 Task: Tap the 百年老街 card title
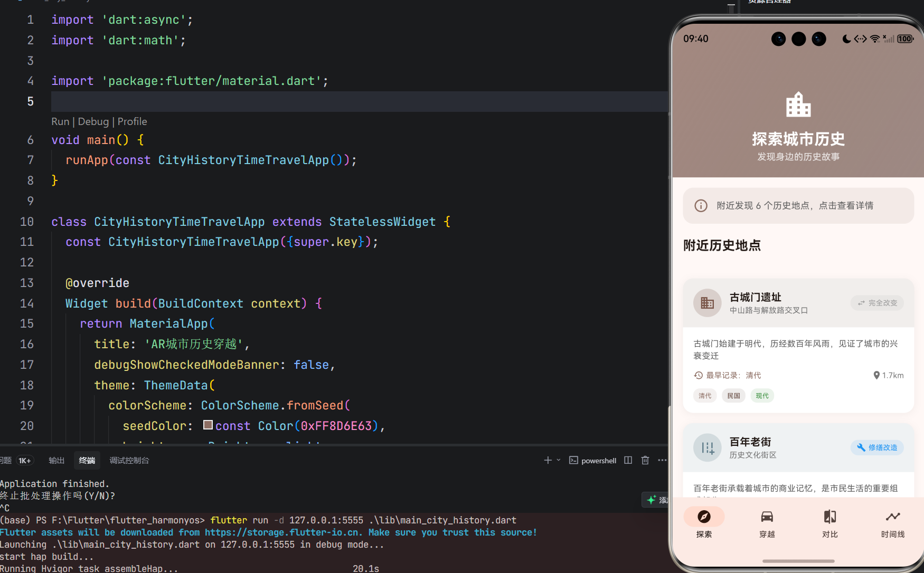point(750,442)
